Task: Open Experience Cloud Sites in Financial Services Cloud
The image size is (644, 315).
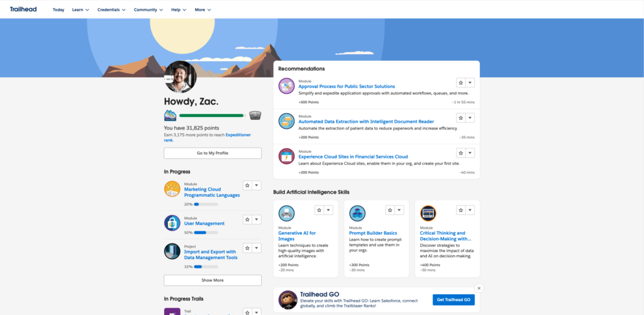Action: [x=353, y=157]
